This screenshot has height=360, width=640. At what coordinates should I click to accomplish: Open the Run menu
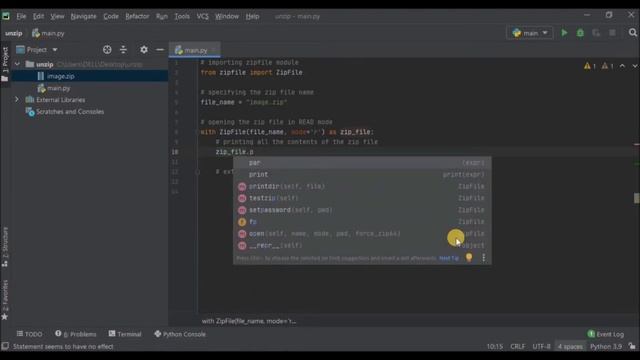pyautogui.click(x=162, y=16)
